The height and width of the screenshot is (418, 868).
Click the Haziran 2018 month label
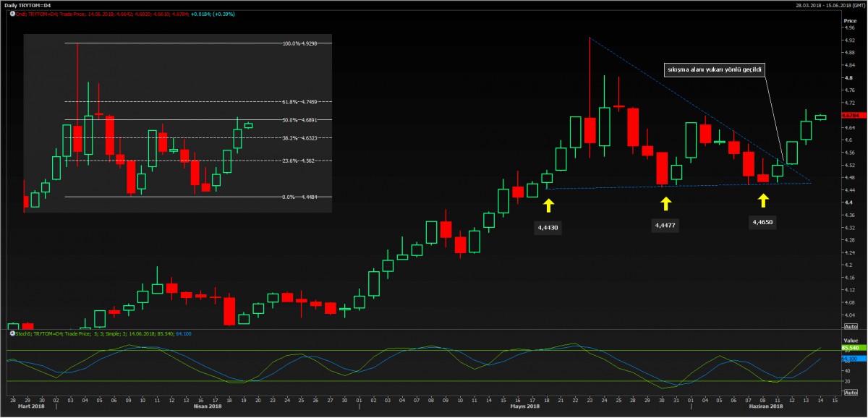[766, 406]
